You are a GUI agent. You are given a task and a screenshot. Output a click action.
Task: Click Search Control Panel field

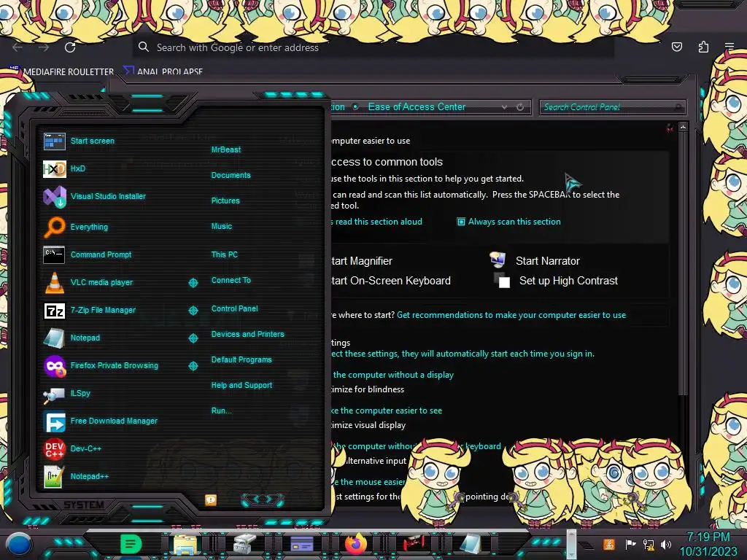612,107
